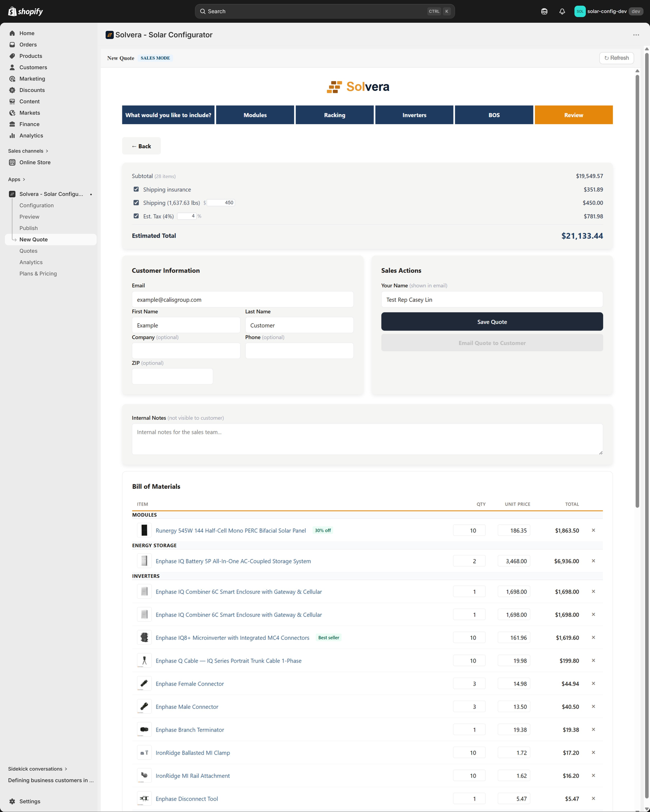This screenshot has width=650, height=812.
Task: Click the Runergy solar panel thumbnail
Action: pos(144,530)
